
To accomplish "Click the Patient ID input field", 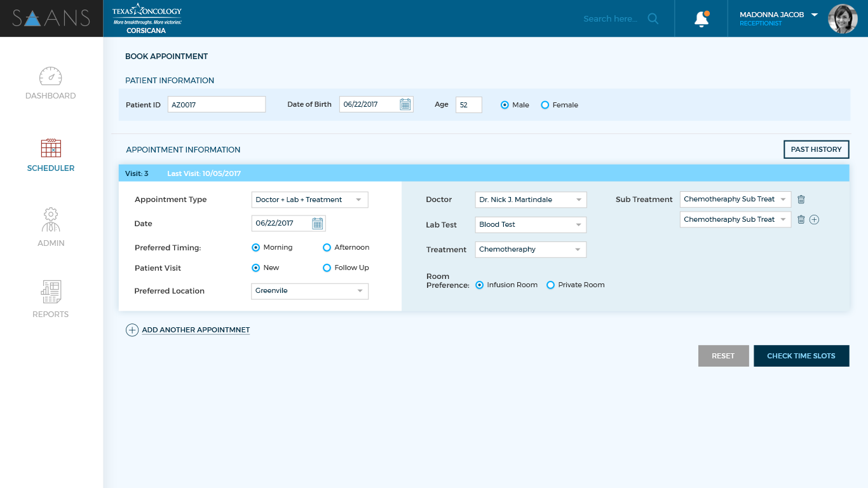I will 216,105.
